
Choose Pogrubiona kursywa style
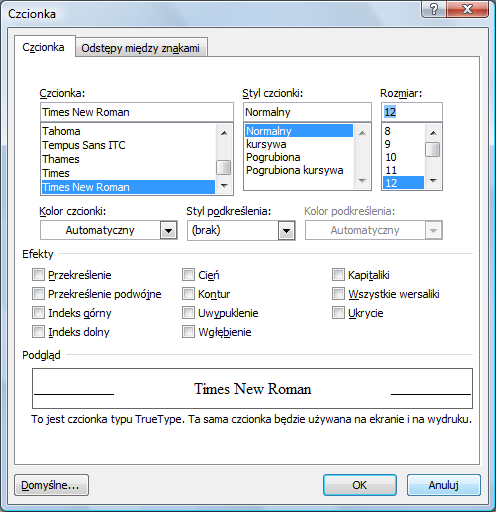coord(299,170)
